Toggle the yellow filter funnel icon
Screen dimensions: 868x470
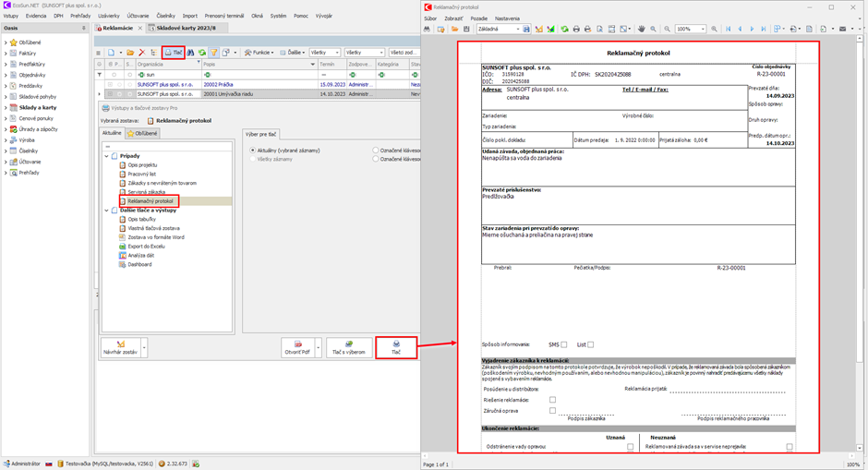213,53
